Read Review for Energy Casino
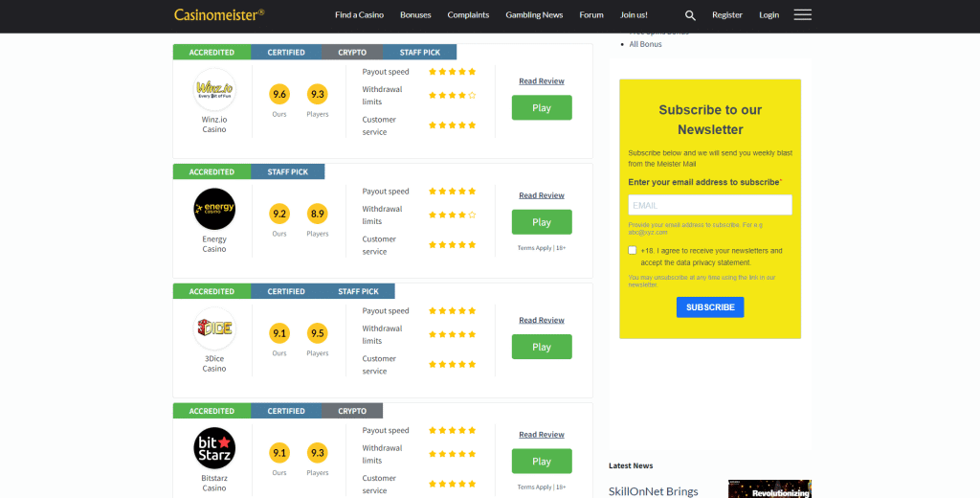Screen dimensions: 980x498 pos(542,195)
